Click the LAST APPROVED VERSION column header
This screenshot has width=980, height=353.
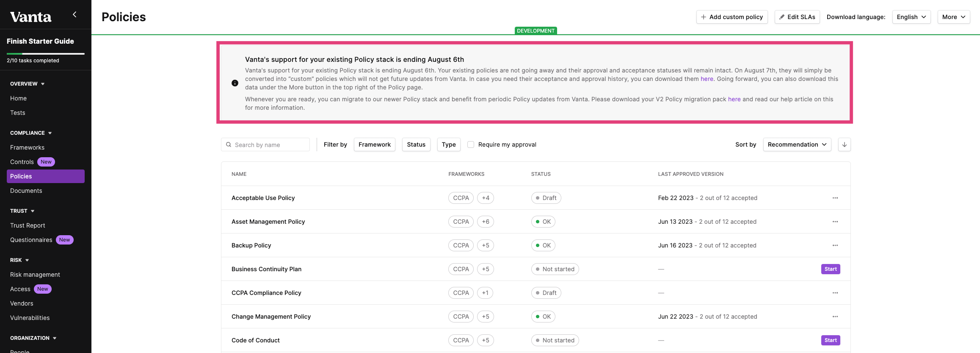[x=691, y=174]
